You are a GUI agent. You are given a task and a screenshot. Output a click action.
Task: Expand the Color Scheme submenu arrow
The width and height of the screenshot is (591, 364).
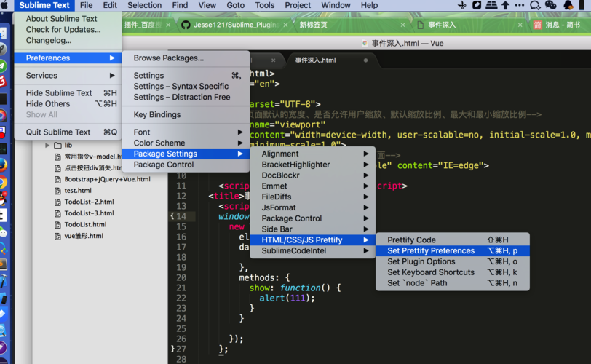240,143
